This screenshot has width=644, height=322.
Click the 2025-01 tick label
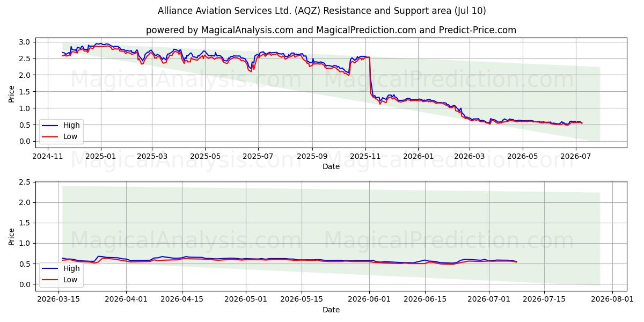(x=101, y=156)
